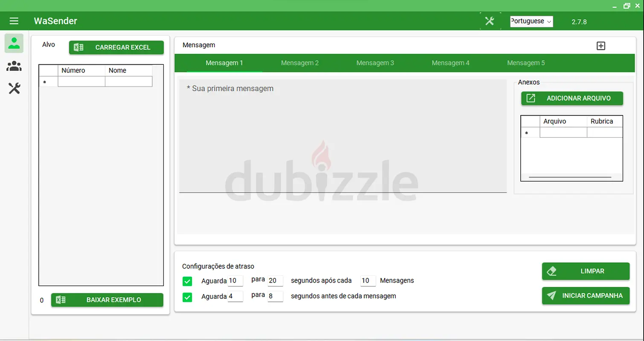Start the campaign with Iniciar Campanha
Screen dimensions: 644x341
[586, 296]
